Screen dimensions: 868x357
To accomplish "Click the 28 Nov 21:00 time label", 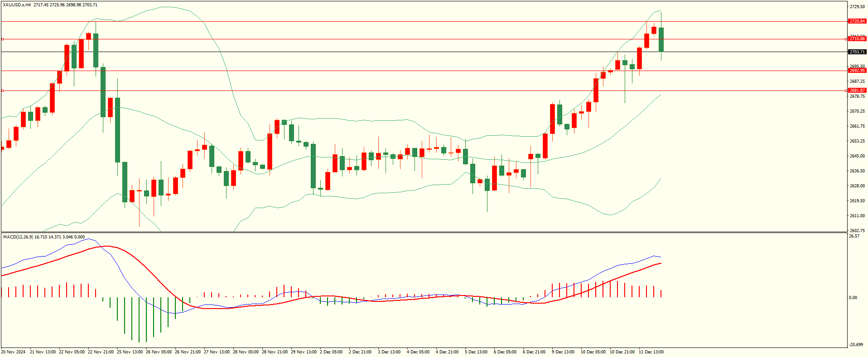I will [x=275, y=352].
